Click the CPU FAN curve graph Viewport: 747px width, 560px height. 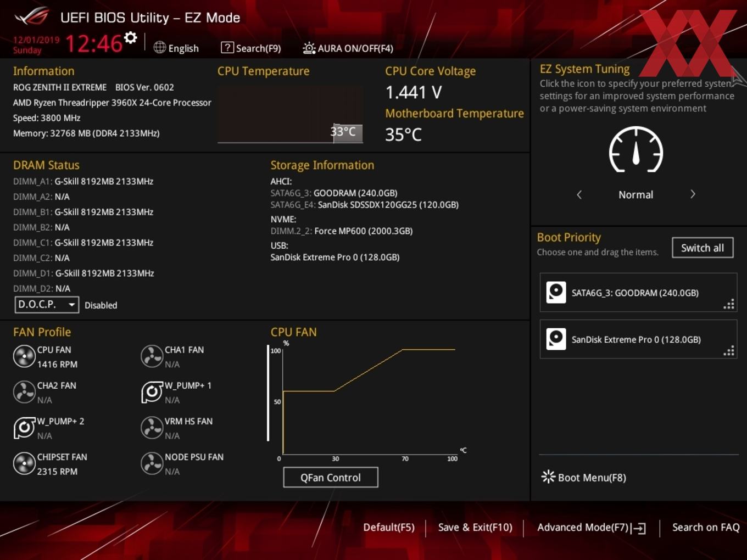(x=368, y=401)
